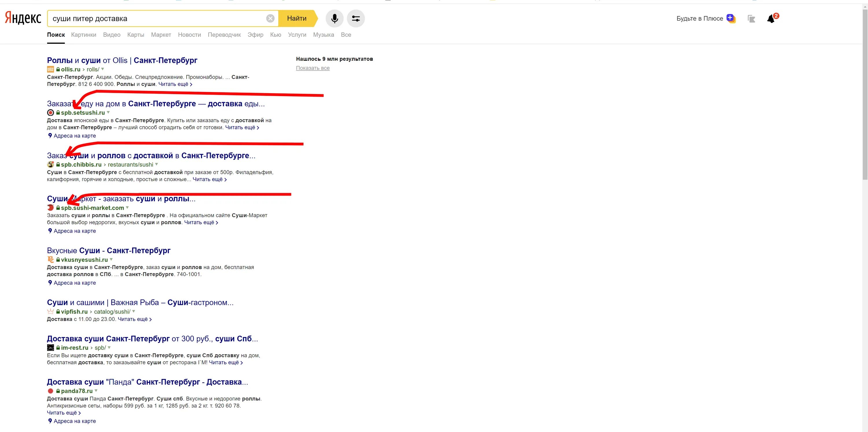Open 'Доставка суши Панда' result title
Screen dimensions: 868x432
click(x=148, y=382)
